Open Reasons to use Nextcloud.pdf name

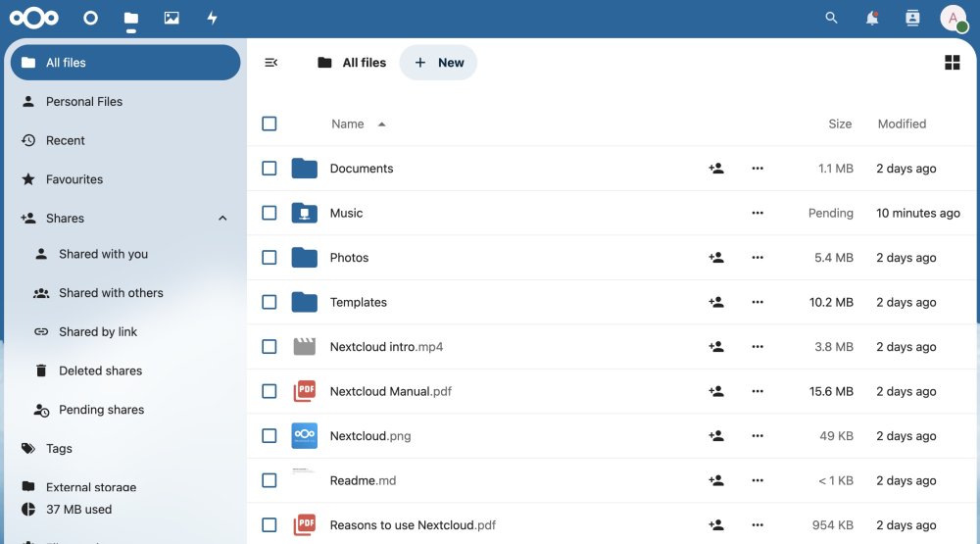point(413,525)
